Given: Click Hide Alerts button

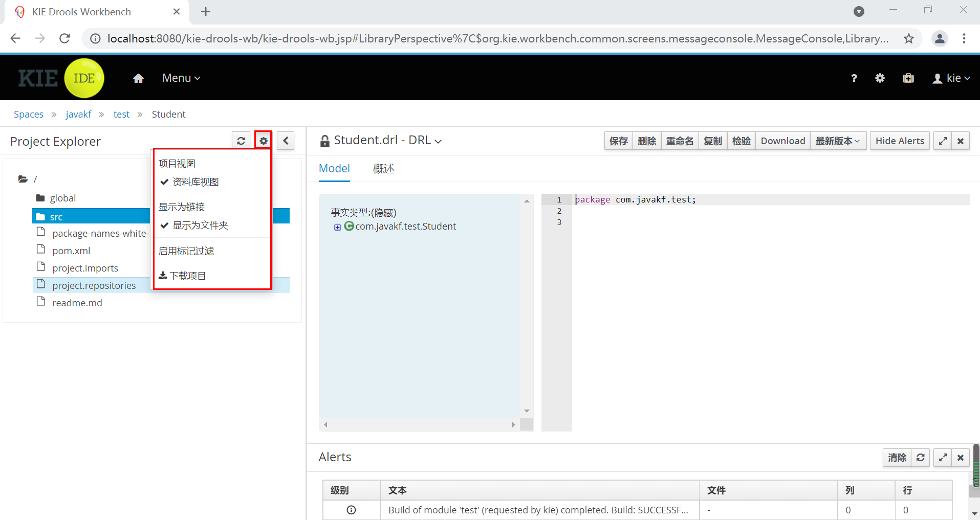Looking at the screenshot, I should 900,141.
